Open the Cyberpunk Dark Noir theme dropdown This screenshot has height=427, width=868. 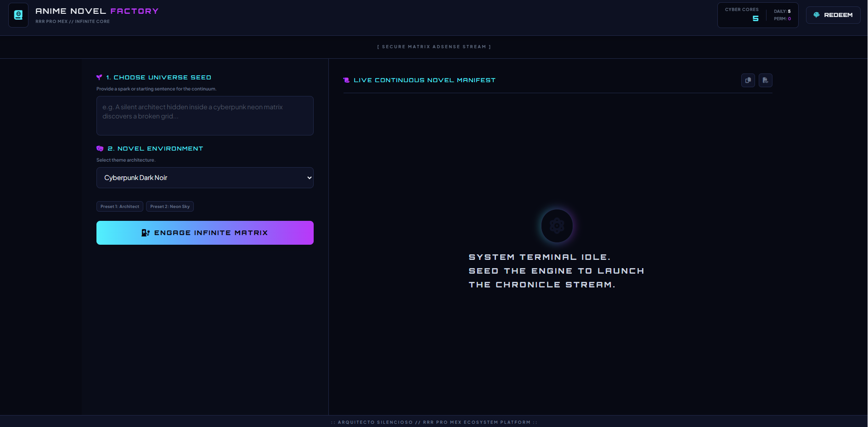click(x=205, y=178)
